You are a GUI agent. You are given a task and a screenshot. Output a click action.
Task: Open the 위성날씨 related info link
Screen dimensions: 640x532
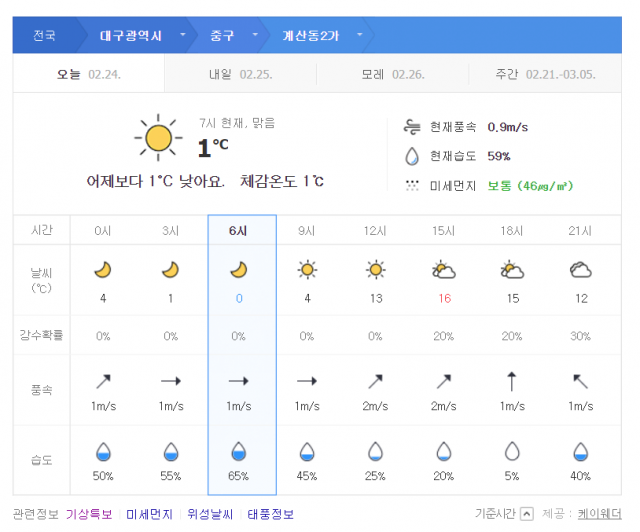tap(210, 514)
